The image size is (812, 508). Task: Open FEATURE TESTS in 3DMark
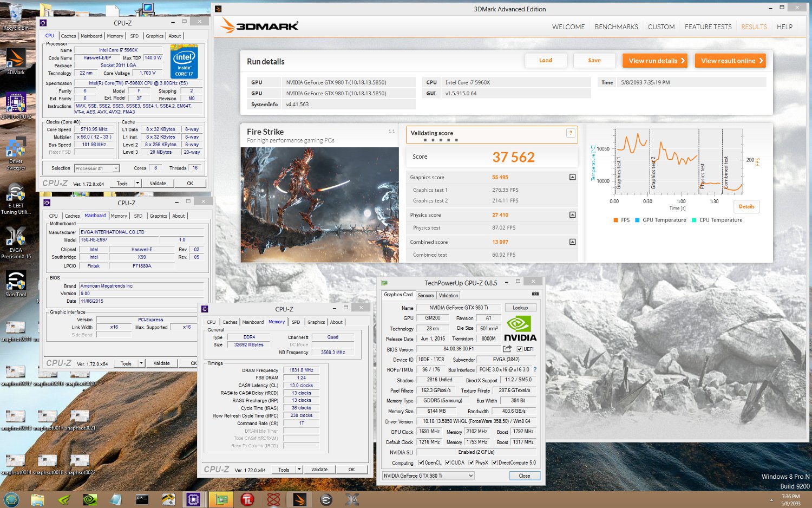click(x=708, y=27)
